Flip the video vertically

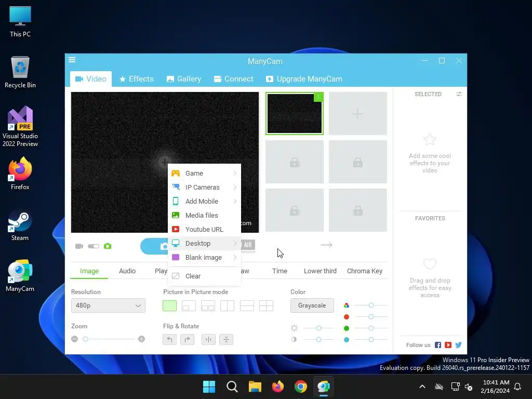click(227, 339)
